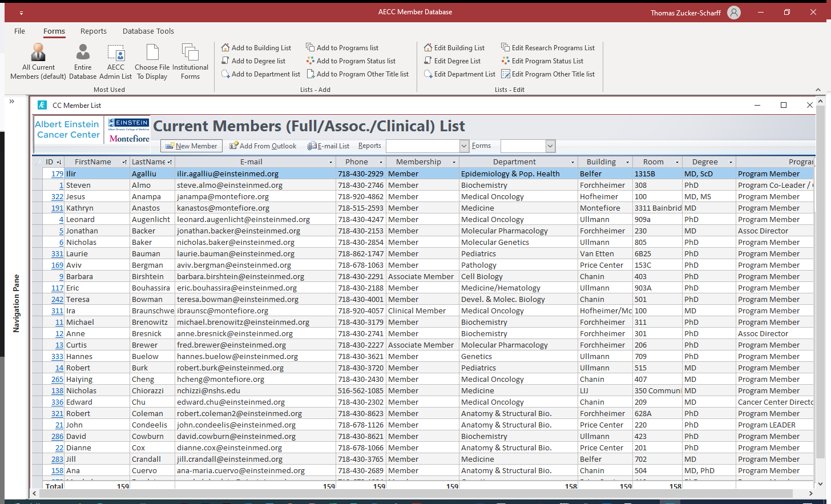This screenshot has width=831, height=504.
Task: Click Albert Einstein Cancer Center logo
Action: (x=68, y=130)
